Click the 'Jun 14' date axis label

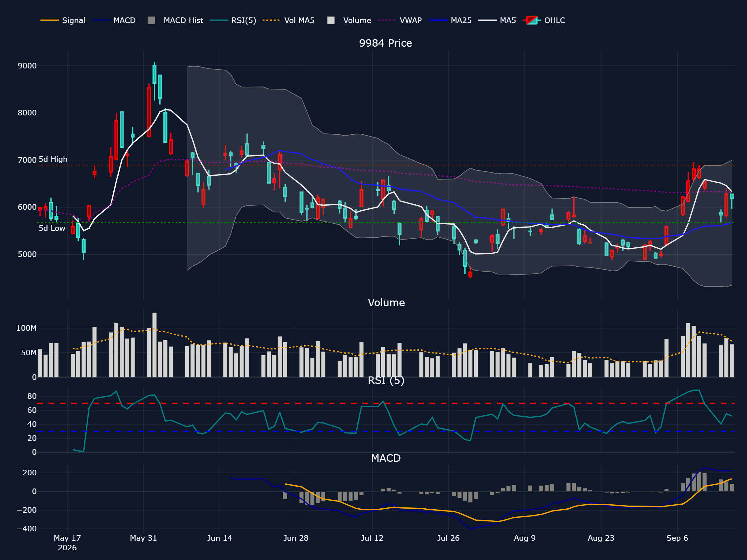(219, 538)
